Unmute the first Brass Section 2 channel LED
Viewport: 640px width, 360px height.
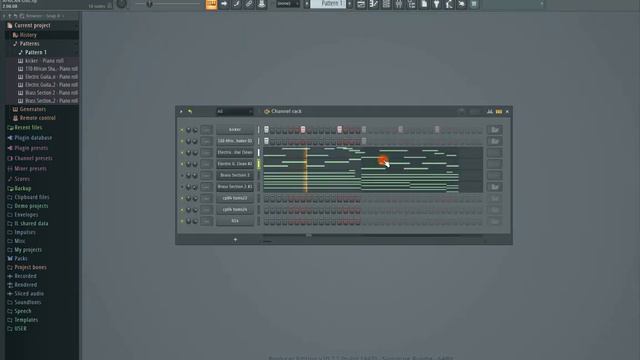tap(182, 176)
